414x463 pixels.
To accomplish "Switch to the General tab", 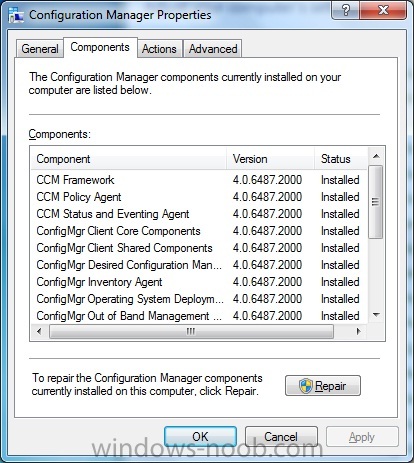I will point(40,49).
